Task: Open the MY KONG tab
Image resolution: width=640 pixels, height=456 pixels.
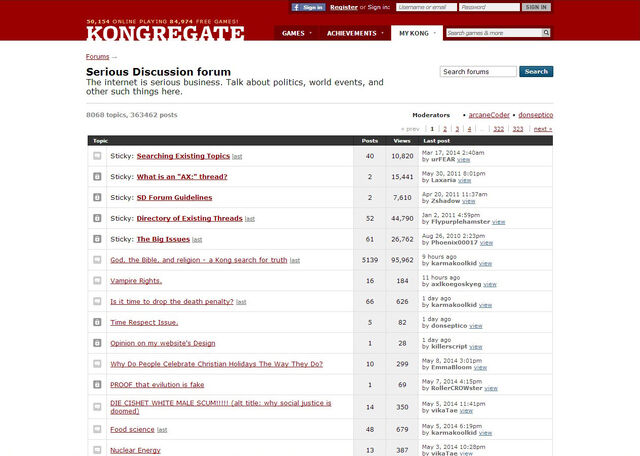Action: click(x=417, y=33)
